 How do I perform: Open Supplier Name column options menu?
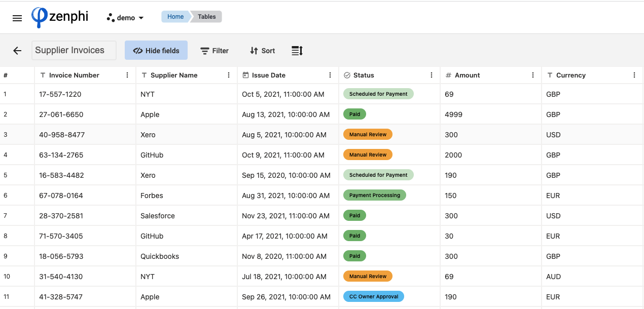(x=229, y=75)
